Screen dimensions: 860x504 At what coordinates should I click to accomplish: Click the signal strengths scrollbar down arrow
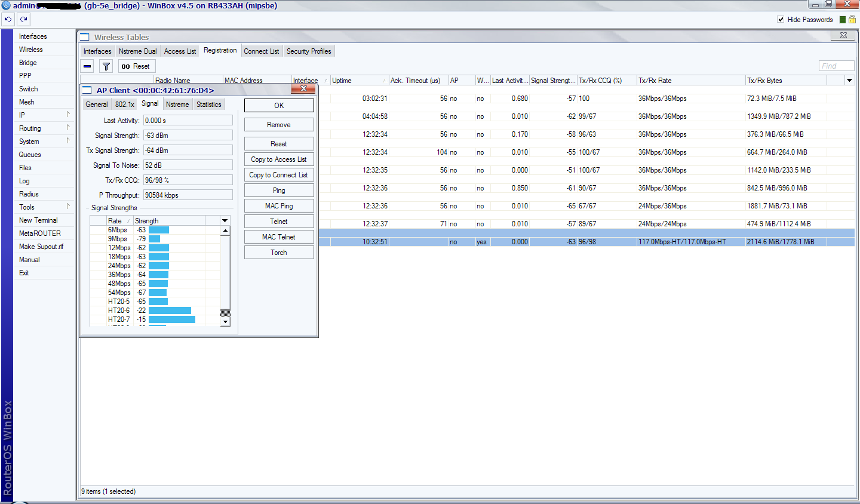click(225, 321)
